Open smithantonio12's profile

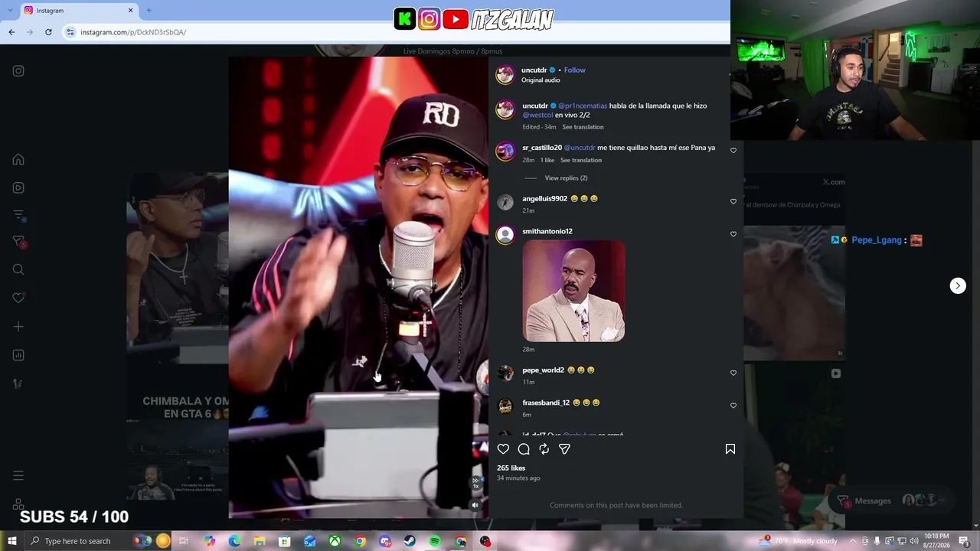pyautogui.click(x=547, y=231)
